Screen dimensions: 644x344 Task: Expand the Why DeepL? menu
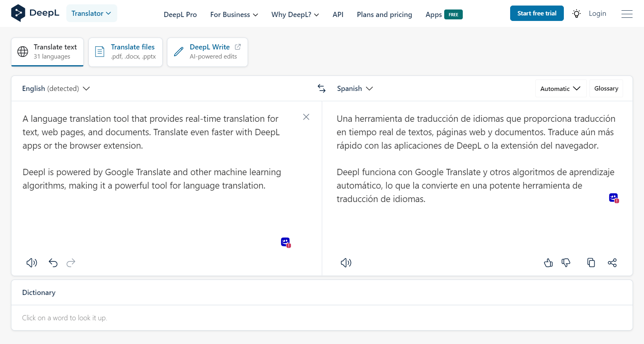tap(295, 15)
